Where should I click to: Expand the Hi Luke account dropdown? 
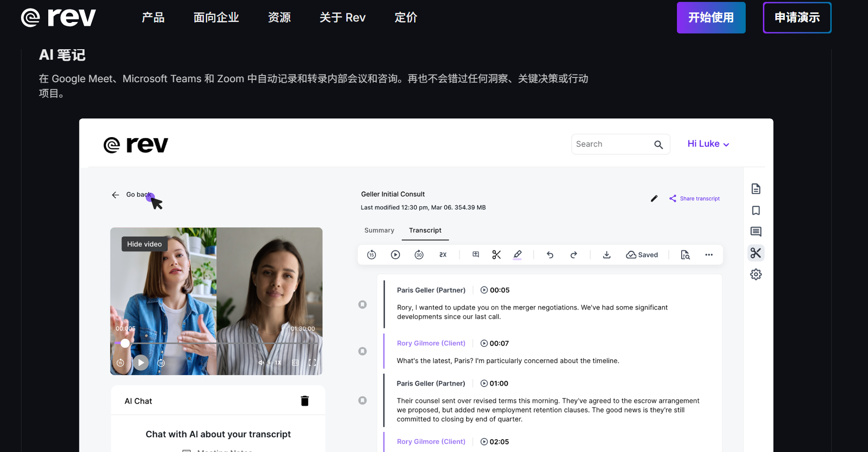(708, 144)
